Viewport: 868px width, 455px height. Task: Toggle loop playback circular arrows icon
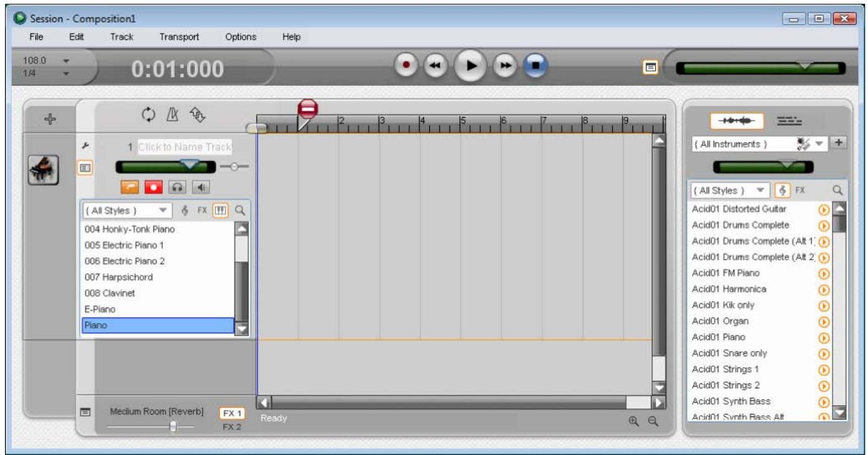[149, 114]
